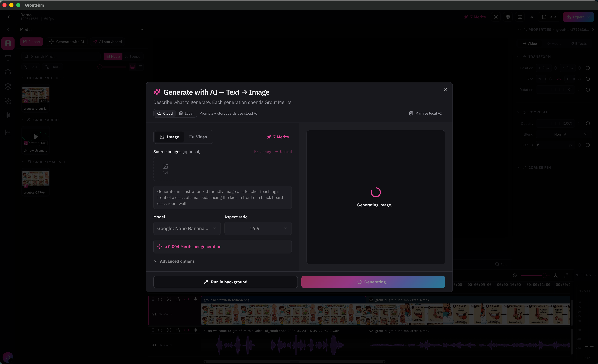
Task: Switch to the Image generation tab
Action: [169, 137]
